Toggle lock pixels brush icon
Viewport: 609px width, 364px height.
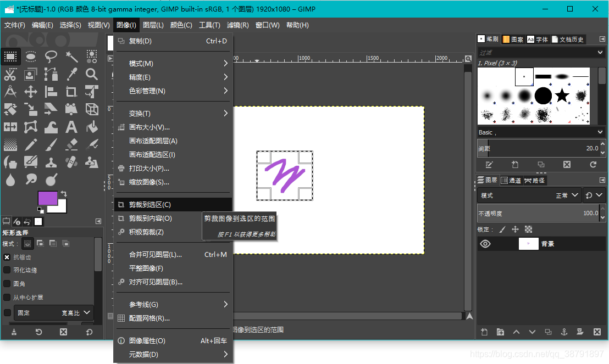click(x=502, y=229)
